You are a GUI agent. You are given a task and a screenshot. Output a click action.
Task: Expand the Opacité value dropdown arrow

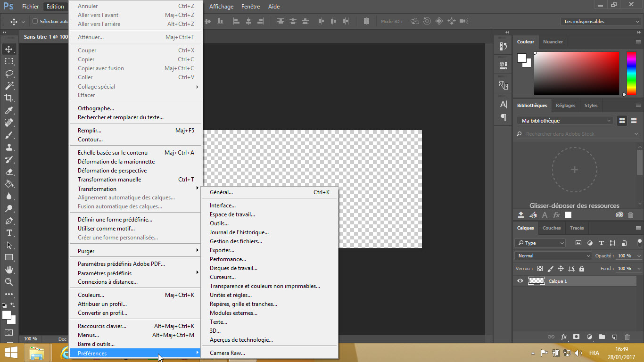coord(639,256)
